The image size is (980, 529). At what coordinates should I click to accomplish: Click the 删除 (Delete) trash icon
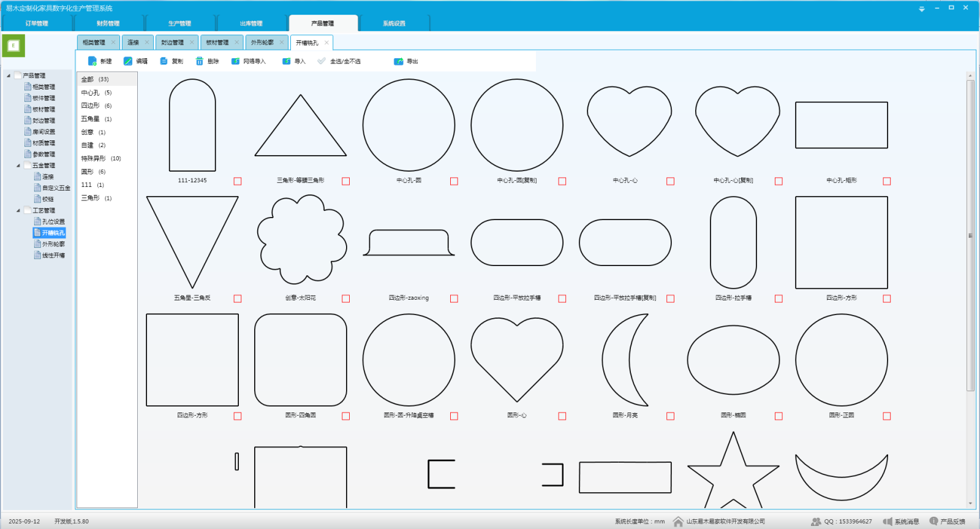click(200, 61)
